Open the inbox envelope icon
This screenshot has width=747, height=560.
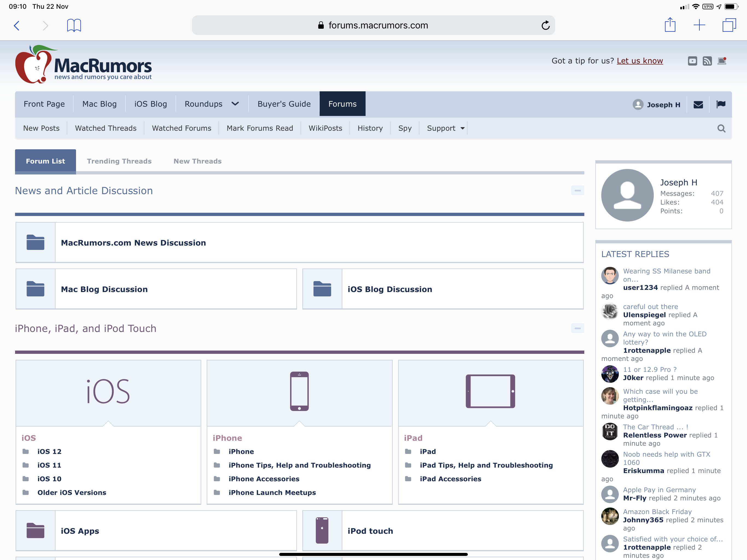698,105
